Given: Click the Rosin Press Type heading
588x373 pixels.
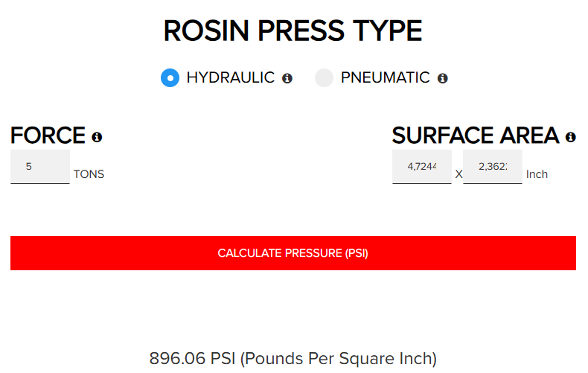Looking at the screenshot, I should (x=293, y=31).
